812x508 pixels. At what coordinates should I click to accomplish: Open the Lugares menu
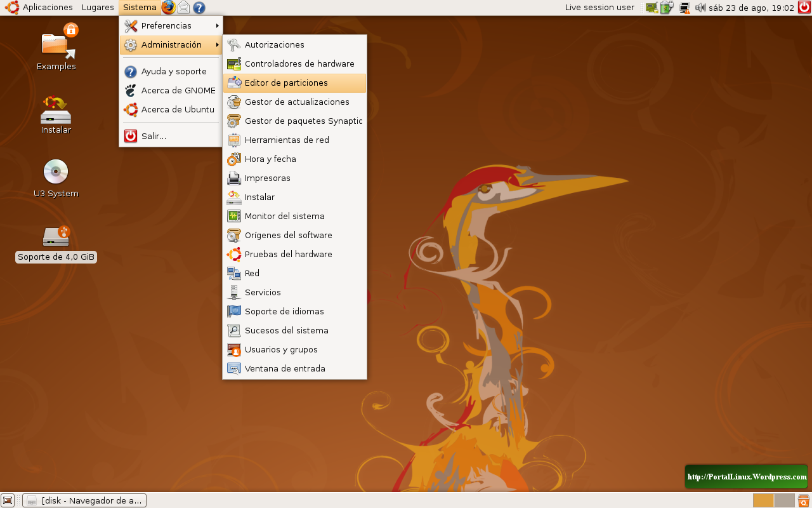point(98,8)
